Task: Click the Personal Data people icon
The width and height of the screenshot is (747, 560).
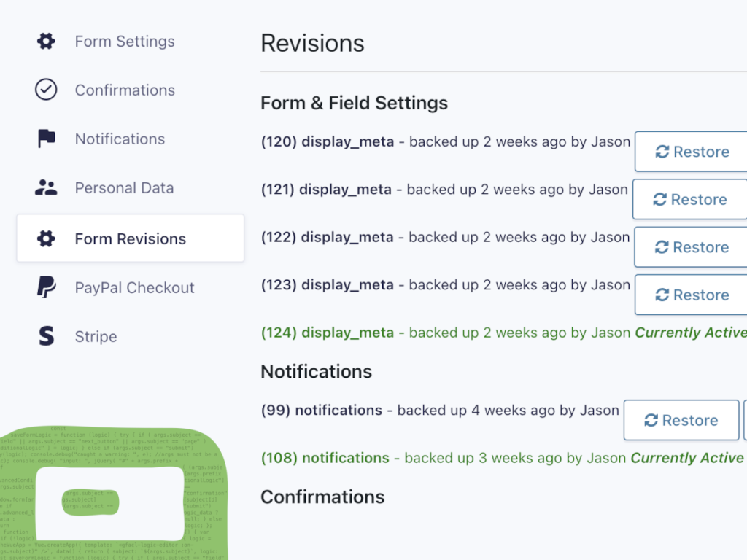Action: [x=46, y=187]
